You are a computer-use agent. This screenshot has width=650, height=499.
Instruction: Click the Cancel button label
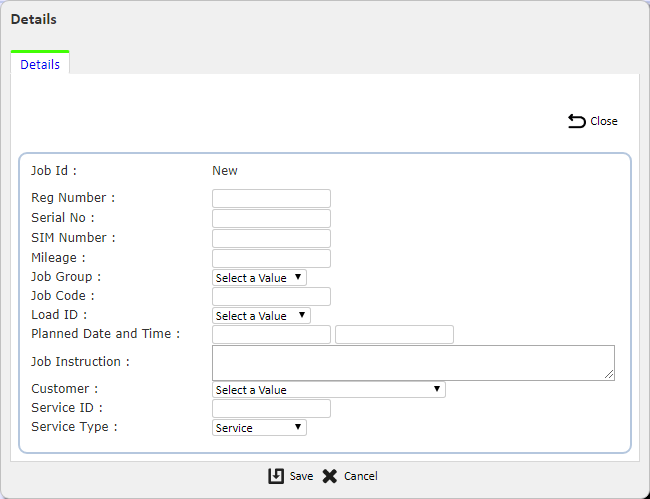click(x=361, y=476)
